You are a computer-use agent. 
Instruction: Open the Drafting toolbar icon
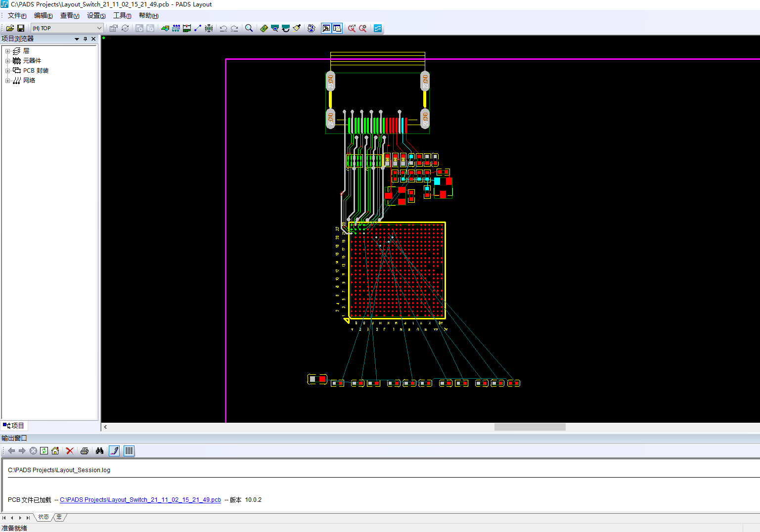(x=165, y=28)
